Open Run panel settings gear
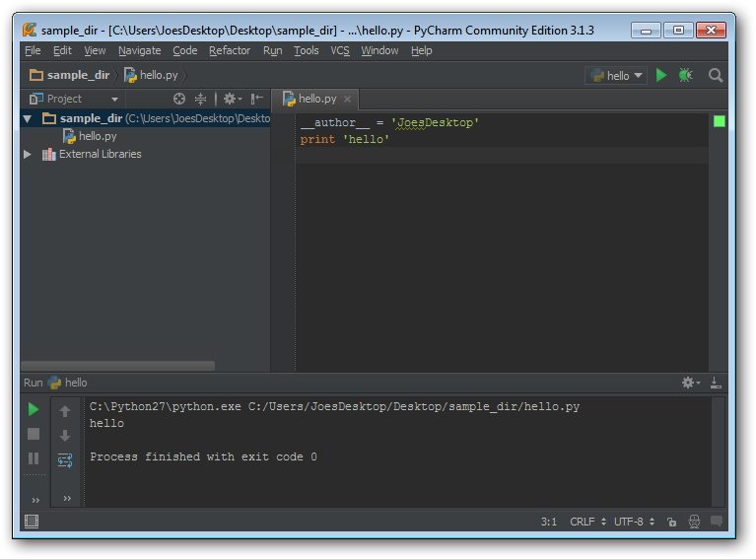The image size is (756, 559). click(691, 383)
